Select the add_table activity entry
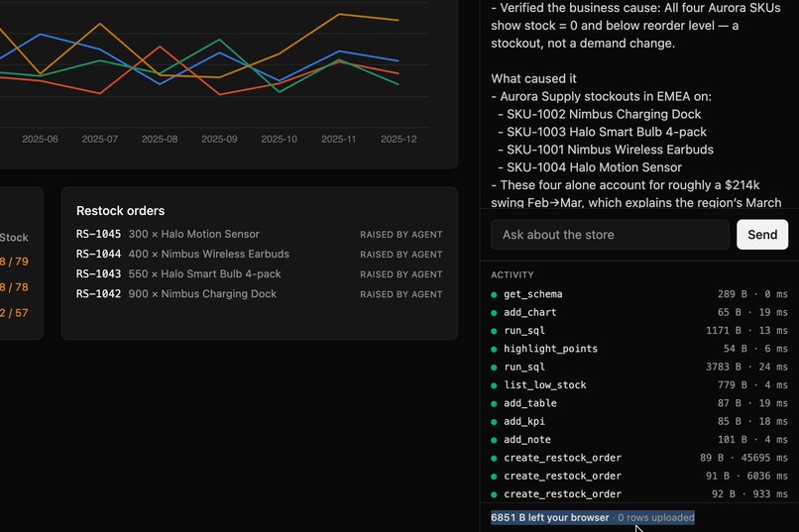This screenshot has width=799, height=532. pos(639,403)
